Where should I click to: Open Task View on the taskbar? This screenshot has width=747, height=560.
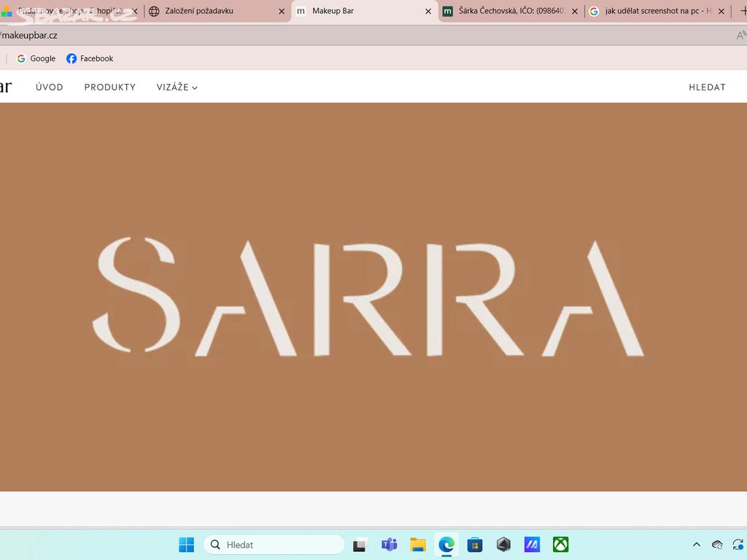360,544
